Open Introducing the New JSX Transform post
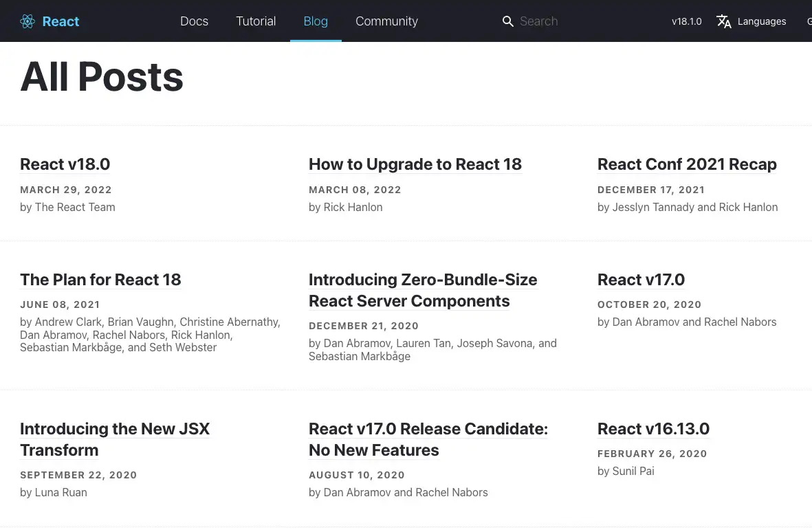 pyautogui.click(x=114, y=439)
